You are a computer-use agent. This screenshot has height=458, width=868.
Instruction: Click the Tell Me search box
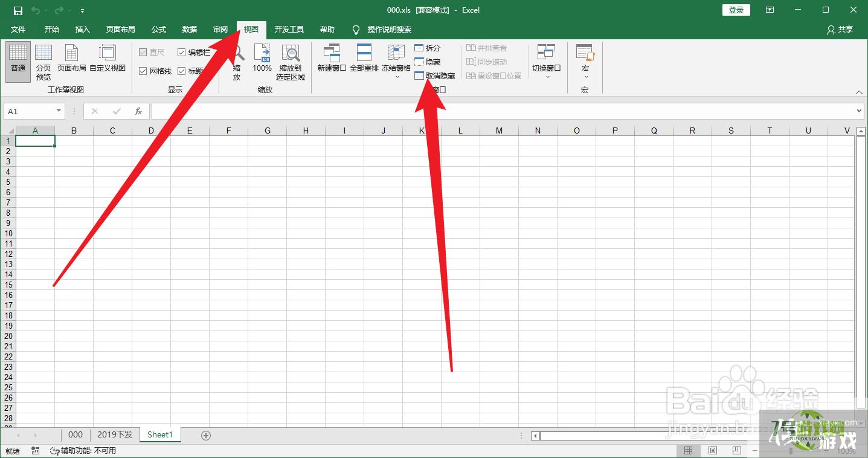pos(382,30)
